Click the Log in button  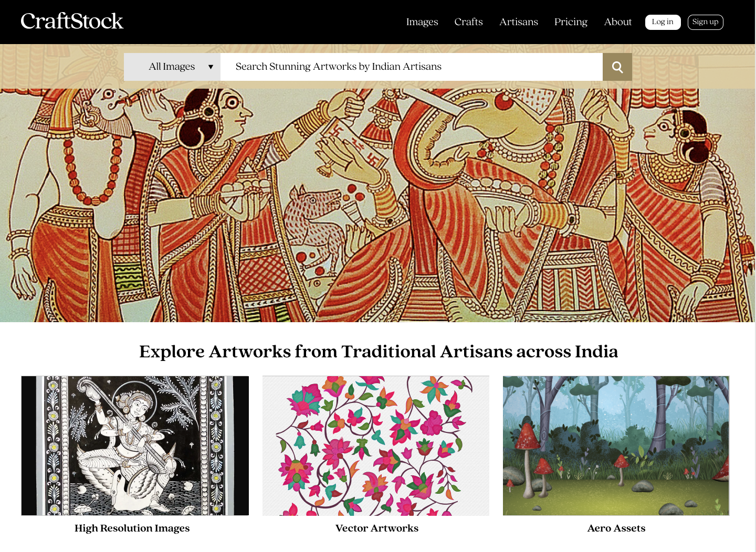(663, 22)
